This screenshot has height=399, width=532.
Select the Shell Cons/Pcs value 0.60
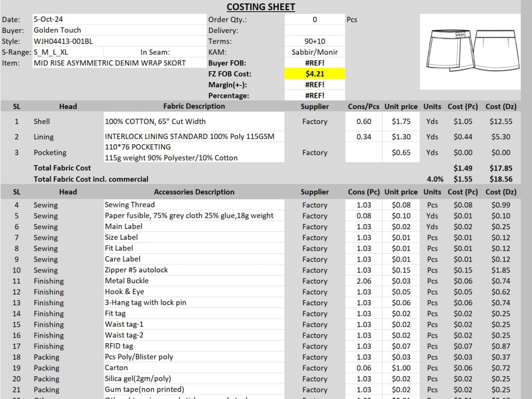tap(364, 121)
